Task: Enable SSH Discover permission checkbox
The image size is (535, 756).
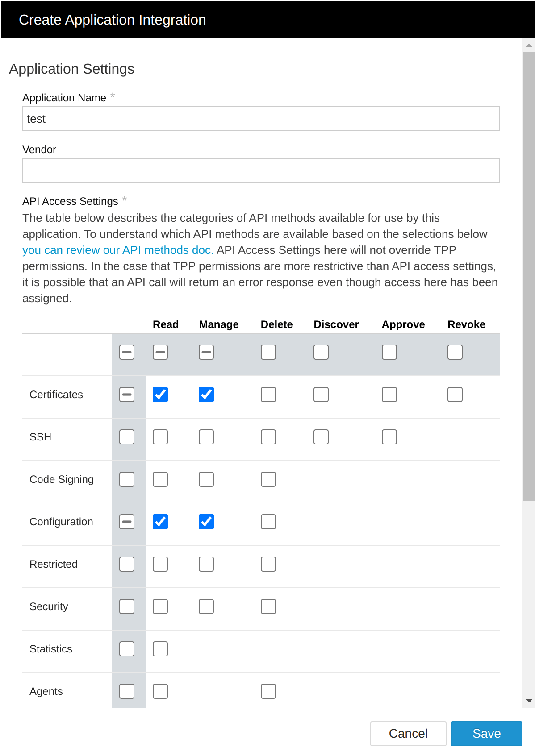Action: point(321,437)
